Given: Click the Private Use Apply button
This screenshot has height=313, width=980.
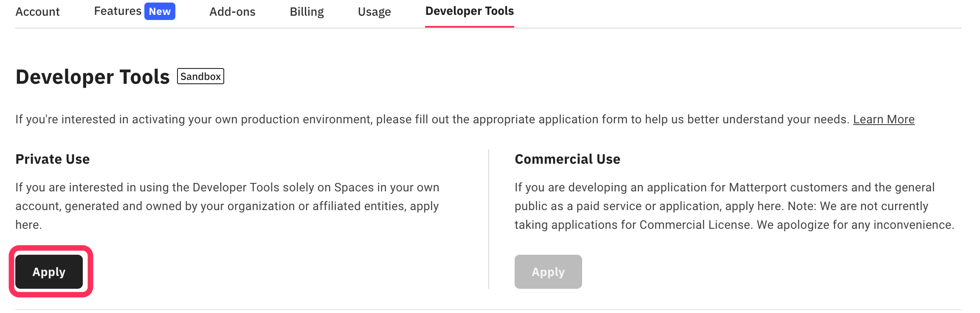Looking at the screenshot, I should (x=49, y=272).
